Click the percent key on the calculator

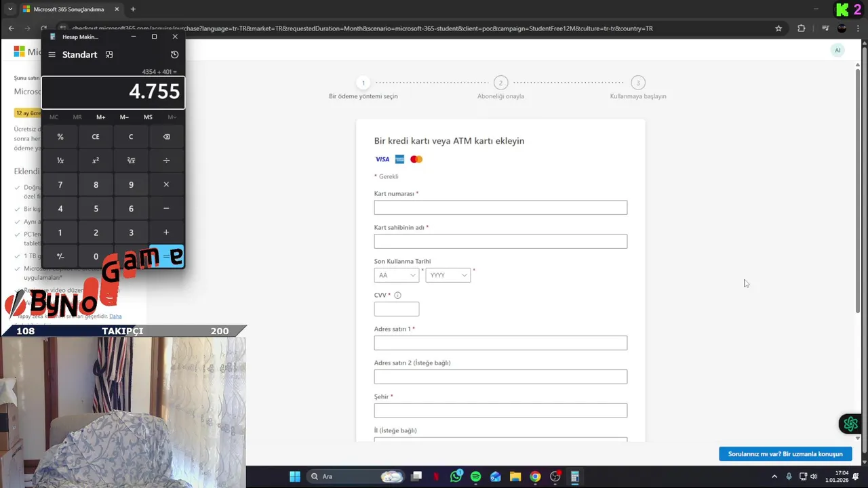point(60,137)
